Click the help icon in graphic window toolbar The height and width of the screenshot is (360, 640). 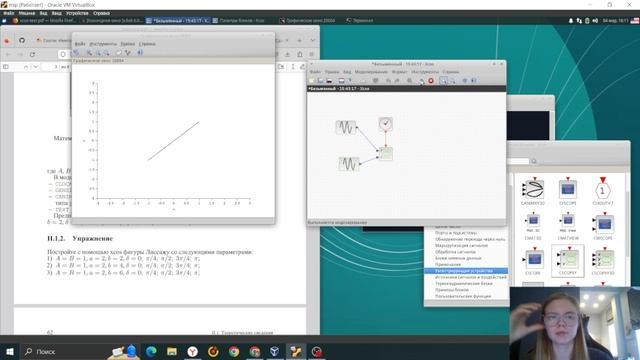coord(140,53)
